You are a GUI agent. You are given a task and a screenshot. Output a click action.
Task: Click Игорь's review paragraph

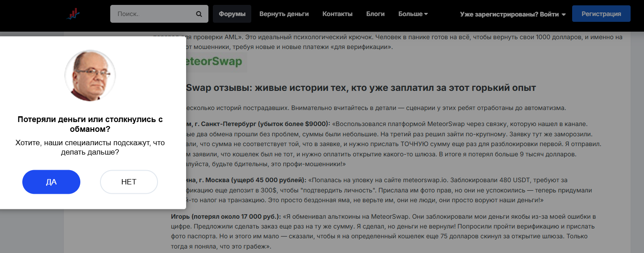[384, 232]
